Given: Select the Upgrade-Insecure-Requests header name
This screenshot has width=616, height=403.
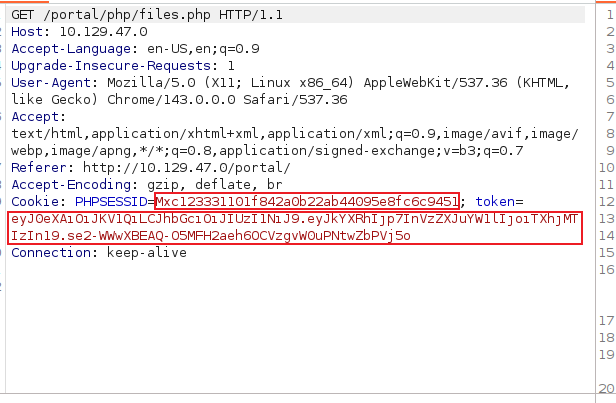Looking at the screenshot, I should point(111,66).
